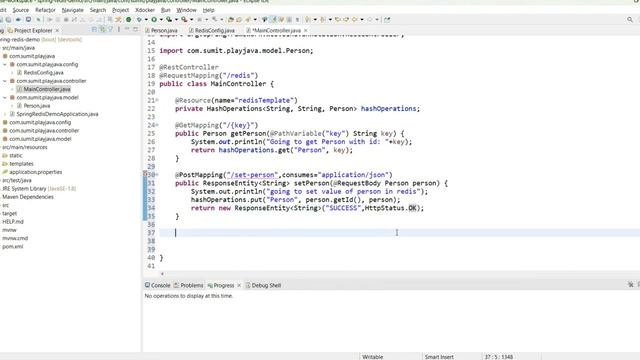Switch to the RedisConfig.java editor tab
640x360 pixels.
[212, 30]
